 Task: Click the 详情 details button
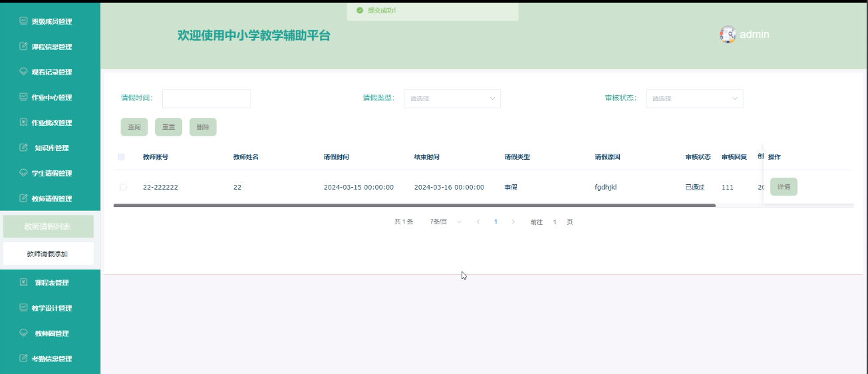coord(784,187)
